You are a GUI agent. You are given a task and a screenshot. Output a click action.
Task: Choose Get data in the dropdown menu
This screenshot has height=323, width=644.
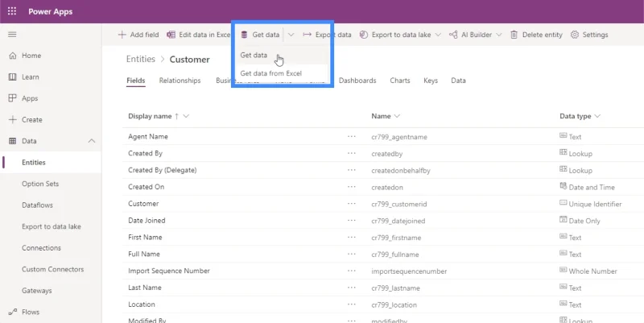254,55
